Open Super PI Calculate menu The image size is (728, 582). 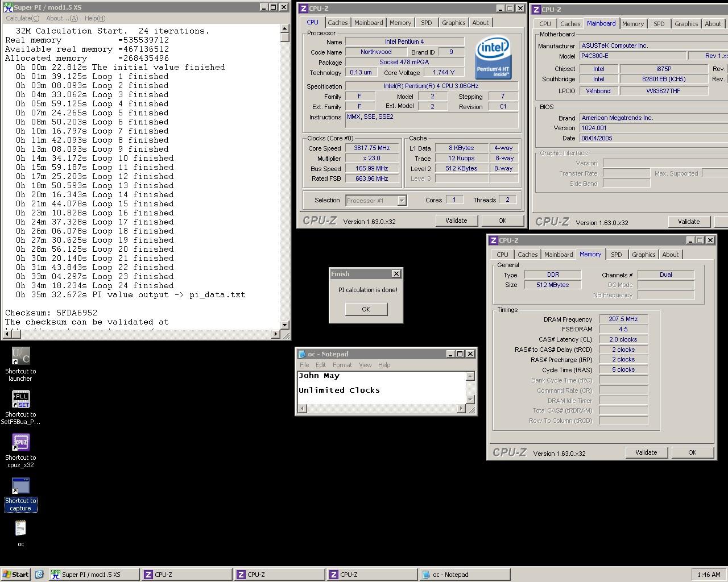[x=22, y=18]
